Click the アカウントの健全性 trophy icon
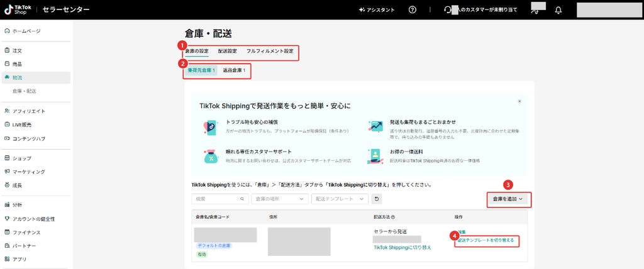The width and height of the screenshot is (644, 269). pos(7,219)
